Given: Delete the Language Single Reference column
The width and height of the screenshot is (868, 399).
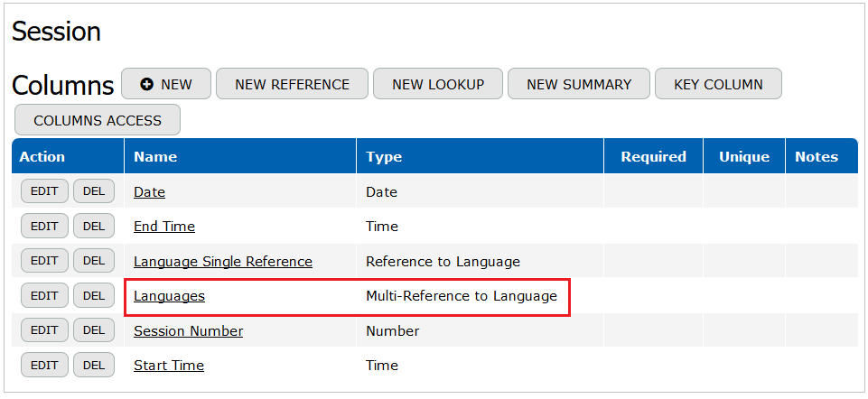Looking at the screenshot, I should [x=94, y=261].
